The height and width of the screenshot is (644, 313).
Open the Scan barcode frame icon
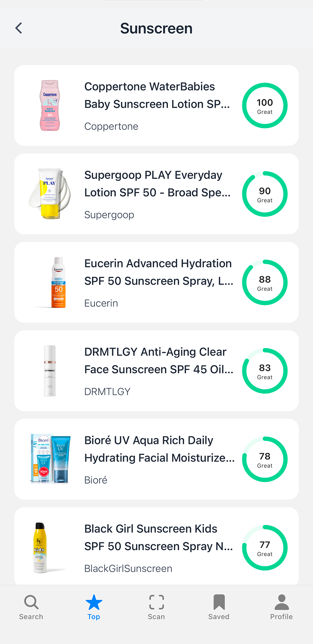pos(156,602)
